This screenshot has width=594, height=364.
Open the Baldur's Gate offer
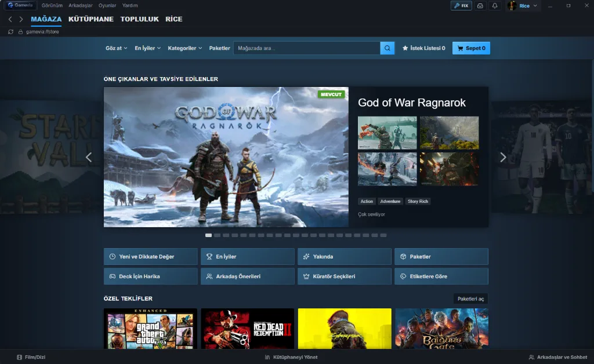tap(441, 329)
